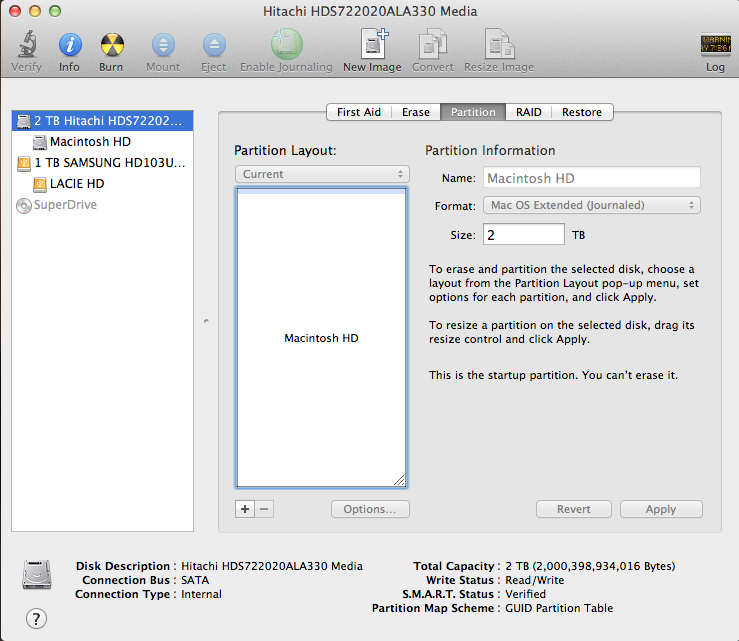Viewport: 739px width, 641px height.
Task: Click the Mount toolbar icon
Action: pos(163,45)
